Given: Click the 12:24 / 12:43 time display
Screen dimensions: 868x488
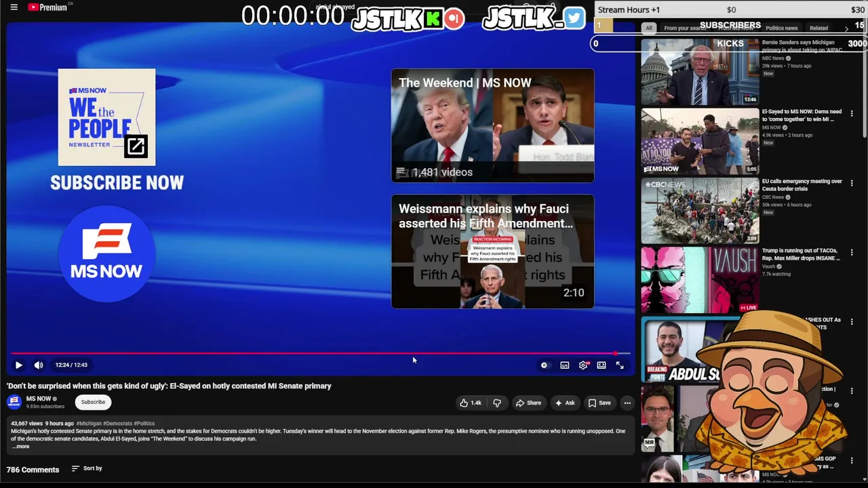Looking at the screenshot, I should pyautogui.click(x=71, y=365).
